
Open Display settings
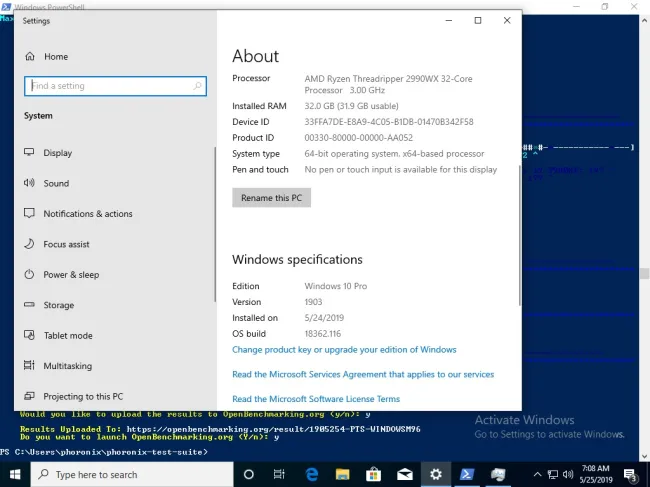[48, 153]
